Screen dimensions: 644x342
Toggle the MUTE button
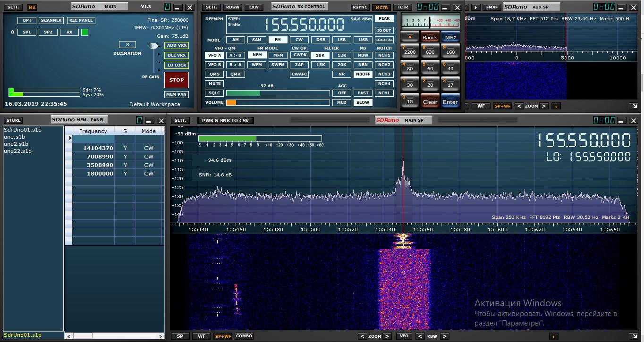[214, 83]
